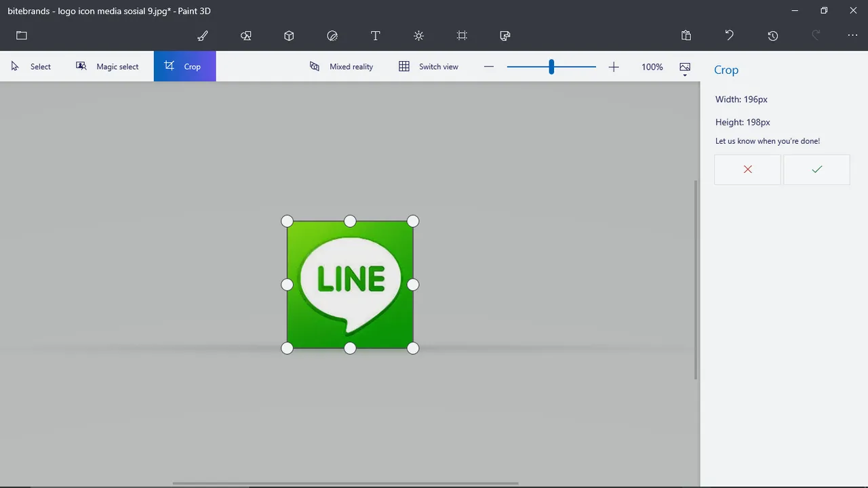Click the horizontal canvas scrollbar
The image size is (868, 488).
pyautogui.click(x=345, y=483)
